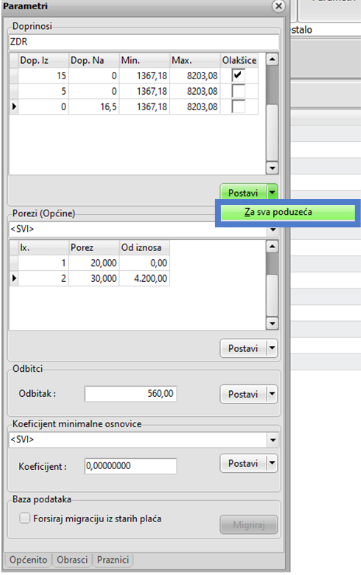Click Ix. column header in Porezi table
361x575 pixels.
43,248
